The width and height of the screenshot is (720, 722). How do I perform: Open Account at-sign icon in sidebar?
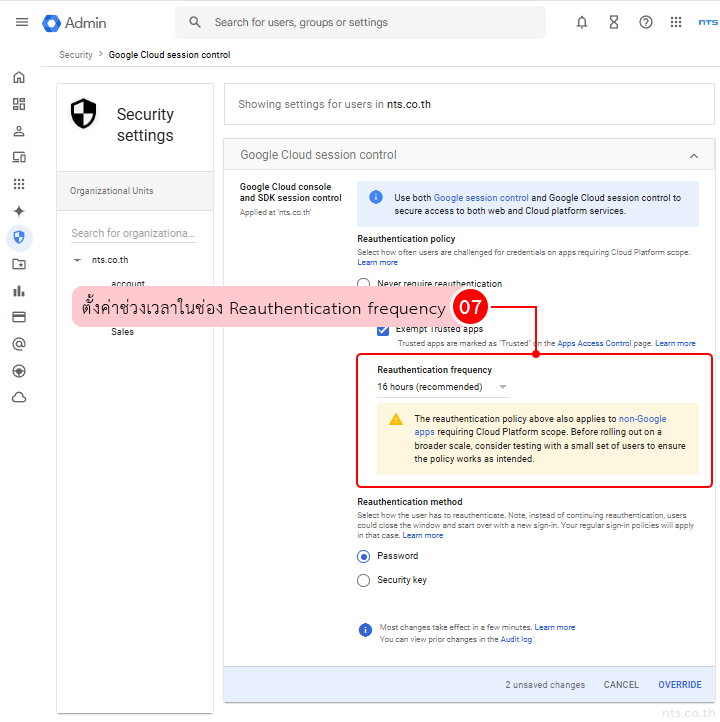tap(19, 344)
